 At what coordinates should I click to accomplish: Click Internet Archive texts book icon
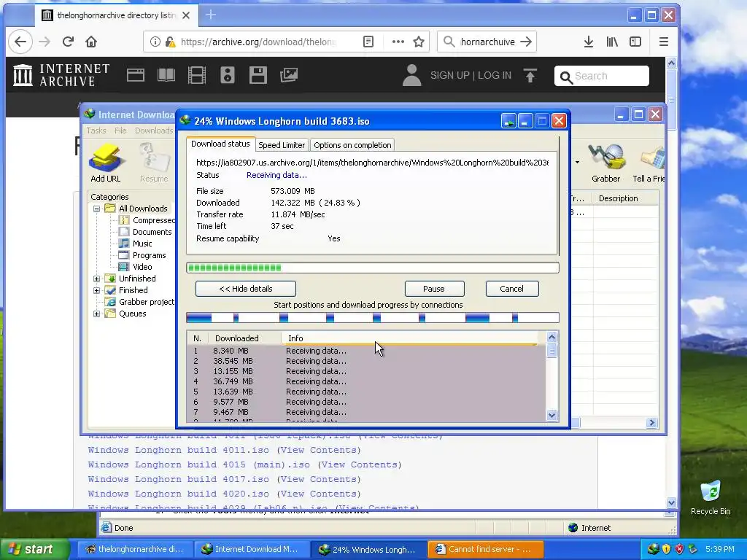pyautogui.click(x=166, y=75)
